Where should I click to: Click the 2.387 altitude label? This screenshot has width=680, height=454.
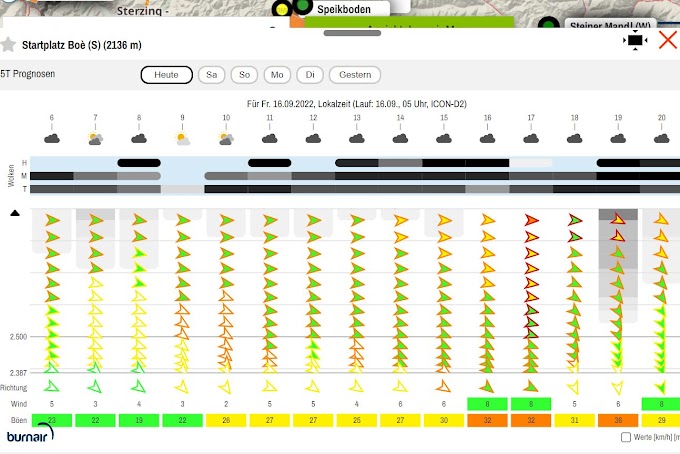tap(18, 373)
